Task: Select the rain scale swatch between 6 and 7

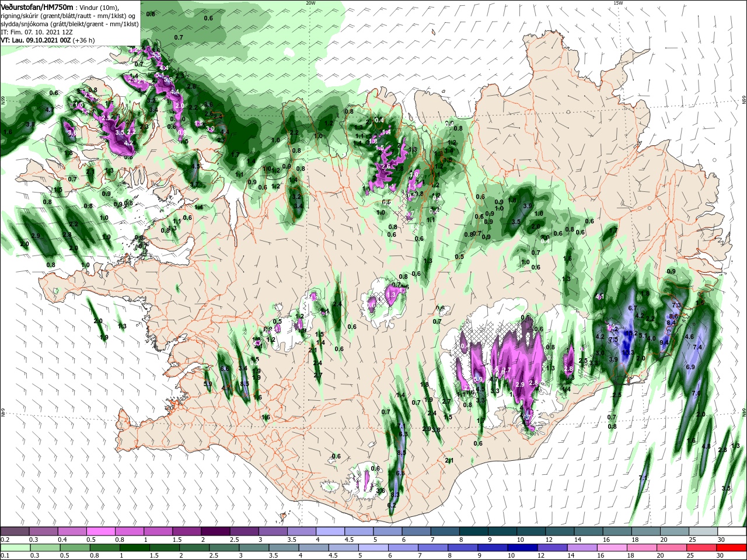Action: tap(404, 548)
